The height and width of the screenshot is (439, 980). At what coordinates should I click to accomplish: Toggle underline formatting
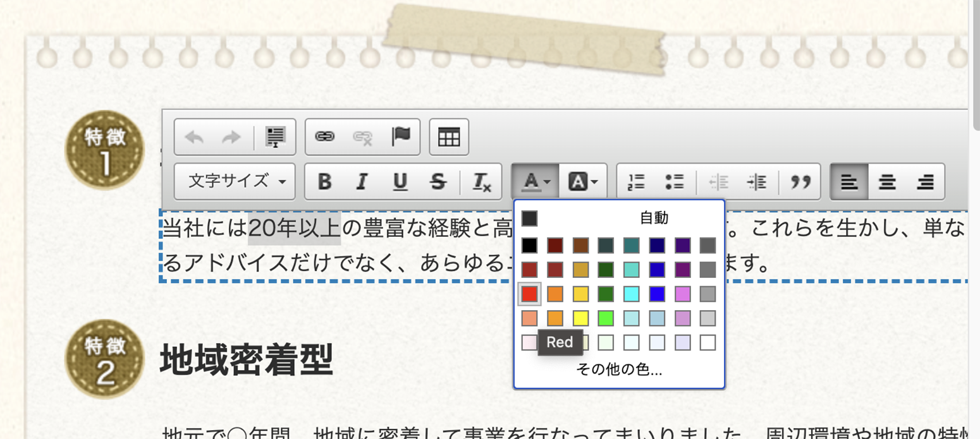[400, 182]
